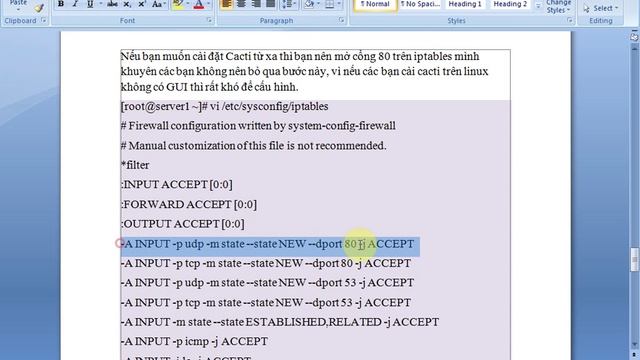This screenshot has height=360, width=640.
Task: Justify the paragraph text
Action: [270, 4]
